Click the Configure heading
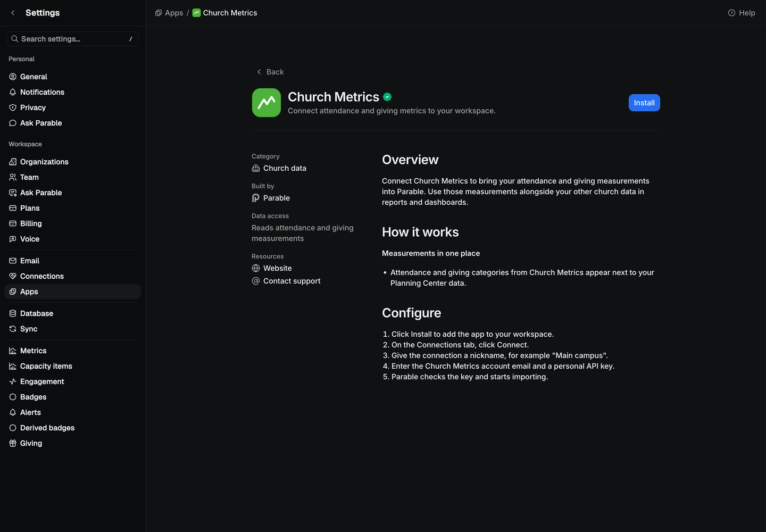The height and width of the screenshot is (532, 766). (412, 313)
